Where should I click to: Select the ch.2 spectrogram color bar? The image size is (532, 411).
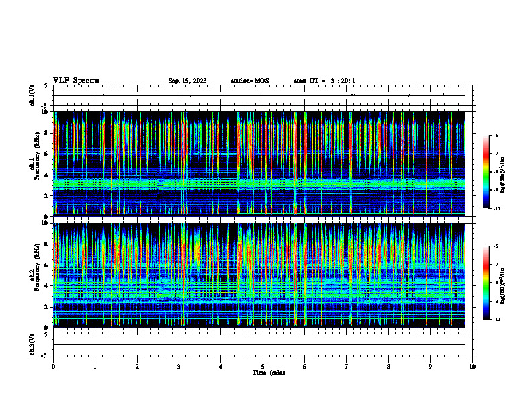coord(486,283)
